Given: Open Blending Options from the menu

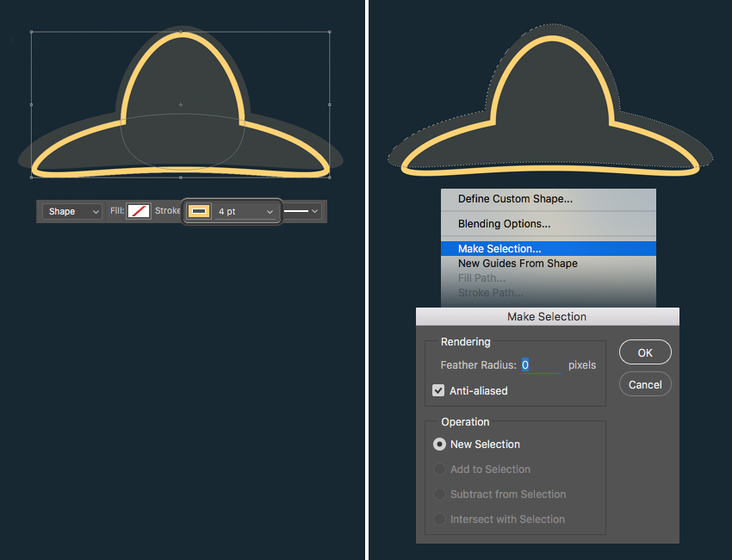Looking at the screenshot, I should [504, 223].
